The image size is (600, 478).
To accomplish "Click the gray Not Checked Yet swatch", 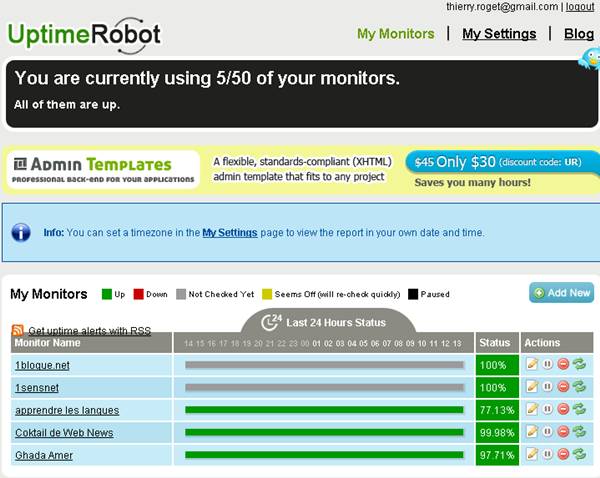I will click(181, 294).
